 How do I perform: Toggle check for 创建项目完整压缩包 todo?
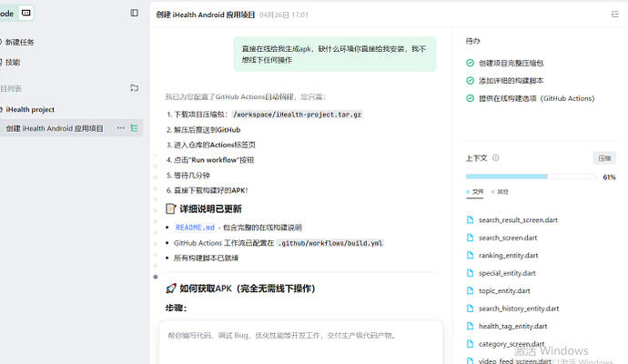coord(471,63)
